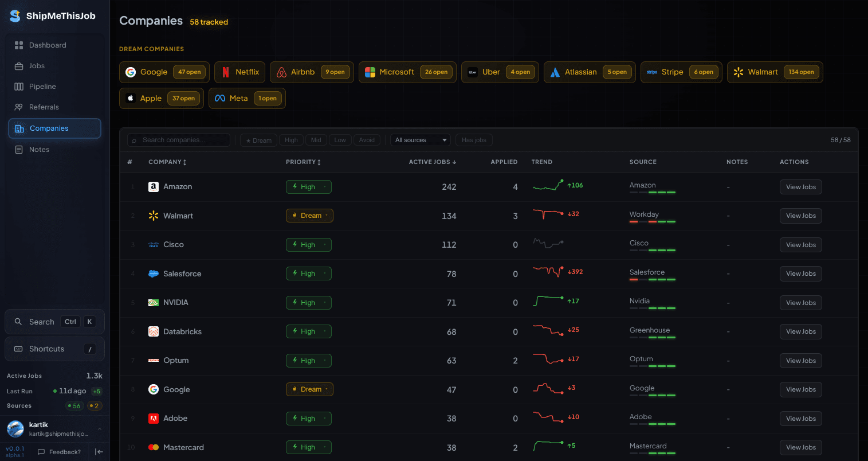Focus the Search companies input field
868x461 pixels.
tap(179, 140)
